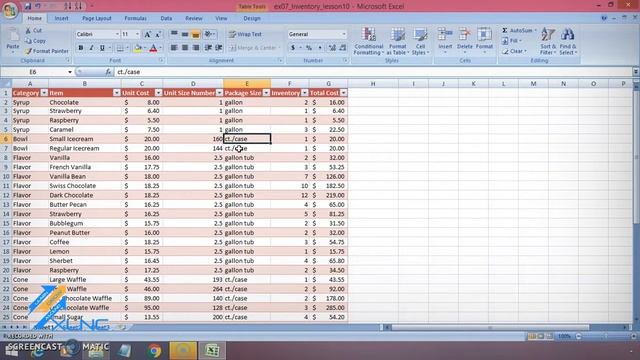Click the Grow Font icon
Image resolution: width=640 pixels, height=360 pixels.
tap(147, 34)
